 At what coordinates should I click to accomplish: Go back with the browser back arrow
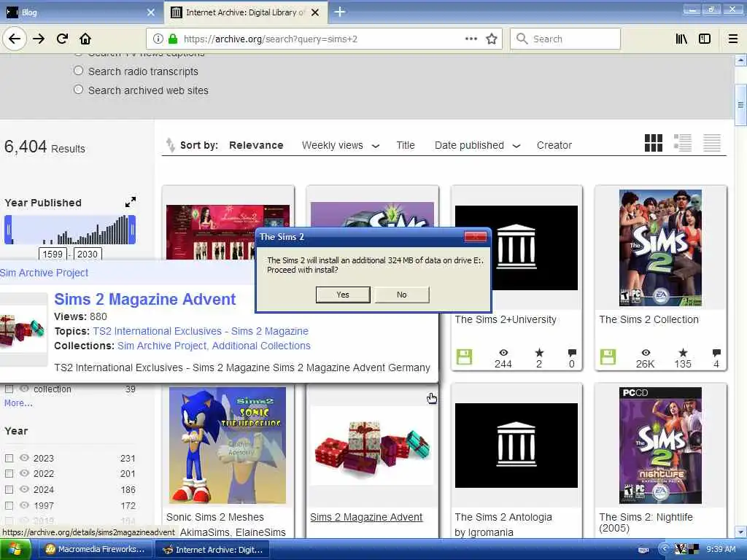pyautogui.click(x=15, y=39)
